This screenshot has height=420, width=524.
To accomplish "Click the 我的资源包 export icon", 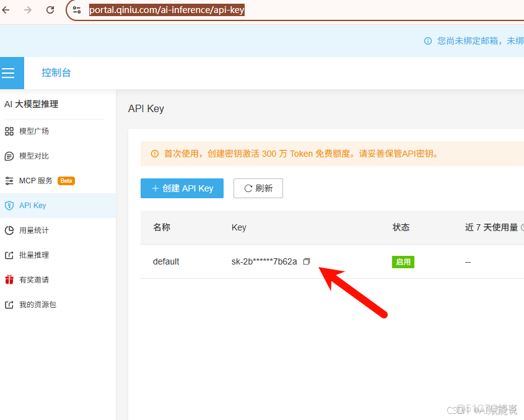I will coord(9,305).
